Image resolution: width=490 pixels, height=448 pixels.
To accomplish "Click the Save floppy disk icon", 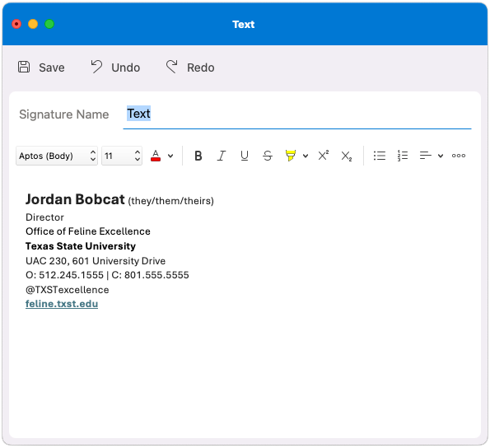I will pos(24,68).
